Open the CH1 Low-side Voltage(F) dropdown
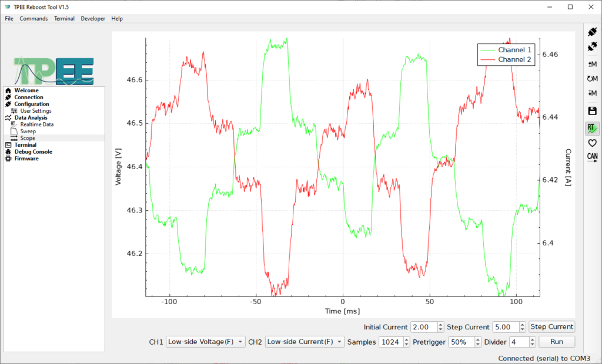The image size is (602, 364). pos(205,342)
